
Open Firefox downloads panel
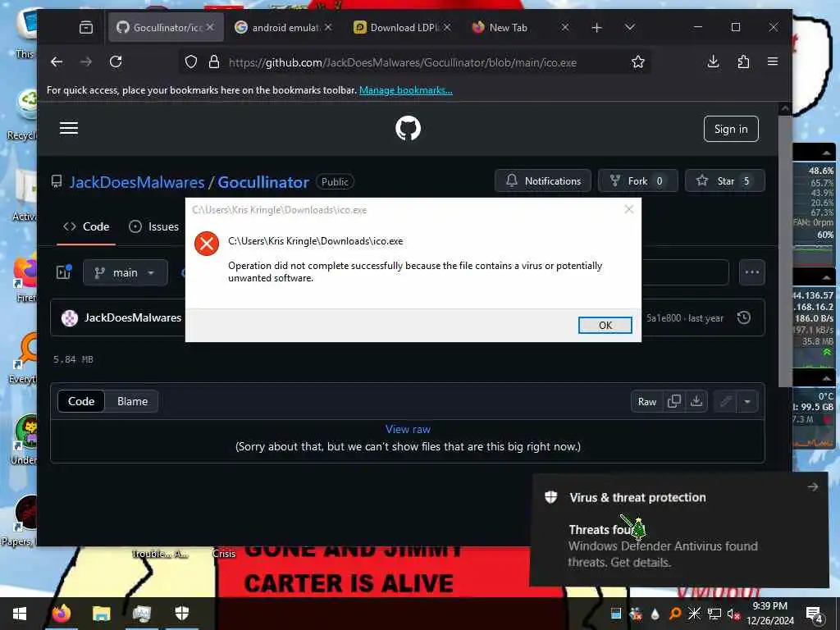point(713,62)
